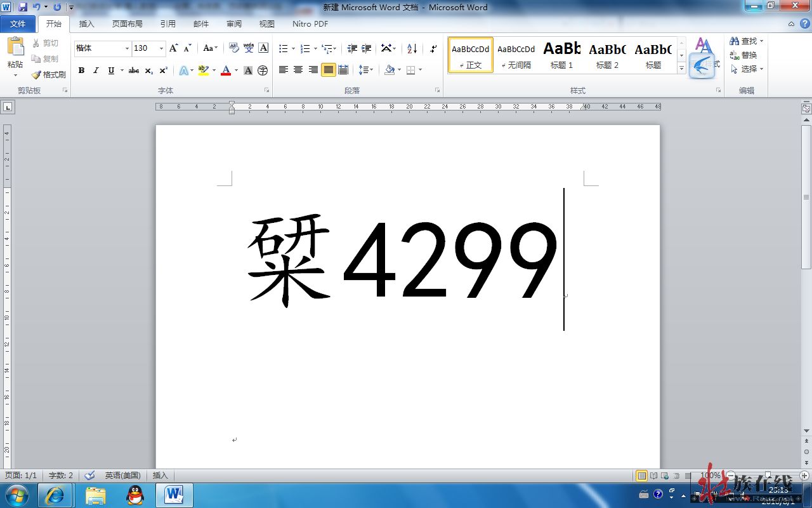
Task: Apply the 标题 1 style
Action: click(x=561, y=55)
